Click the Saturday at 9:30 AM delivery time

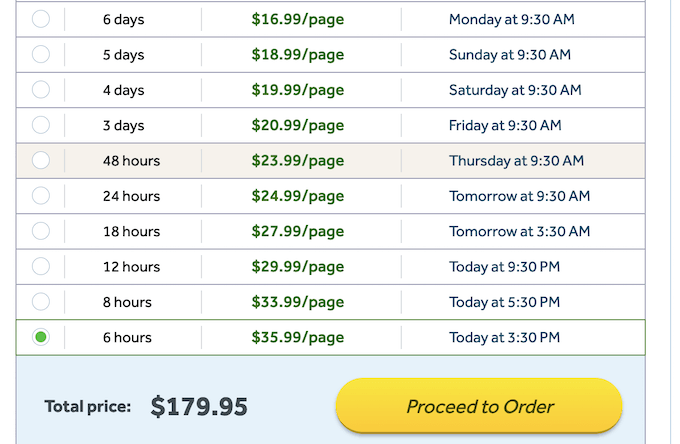pos(515,90)
